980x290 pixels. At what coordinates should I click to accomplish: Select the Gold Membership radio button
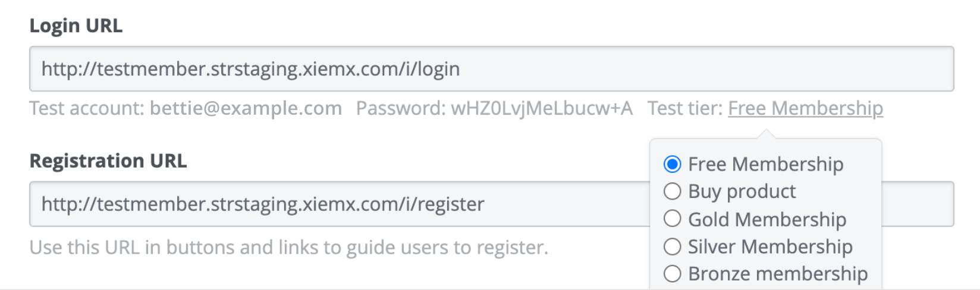point(672,219)
